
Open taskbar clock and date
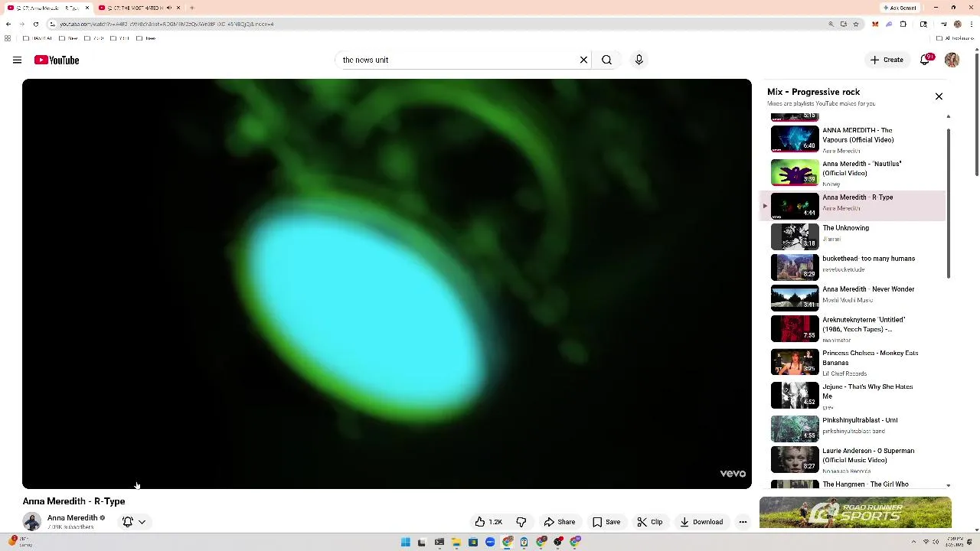point(955,542)
